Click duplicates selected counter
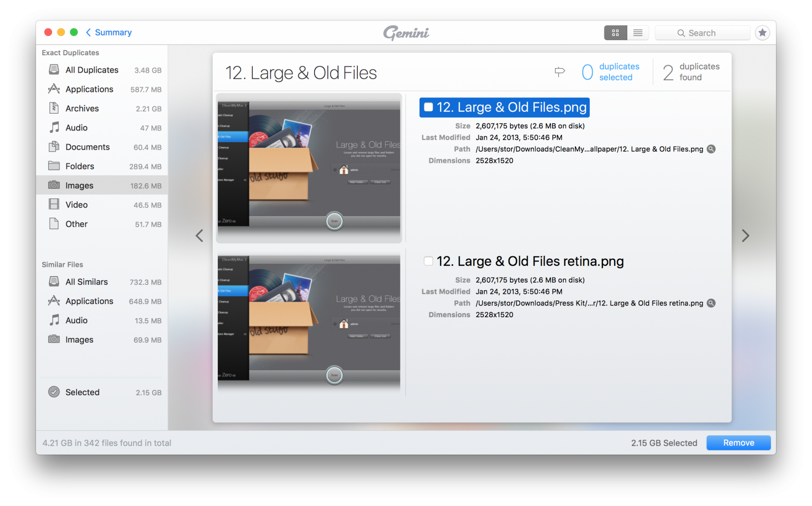812x506 pixels. tap(611, 72)
